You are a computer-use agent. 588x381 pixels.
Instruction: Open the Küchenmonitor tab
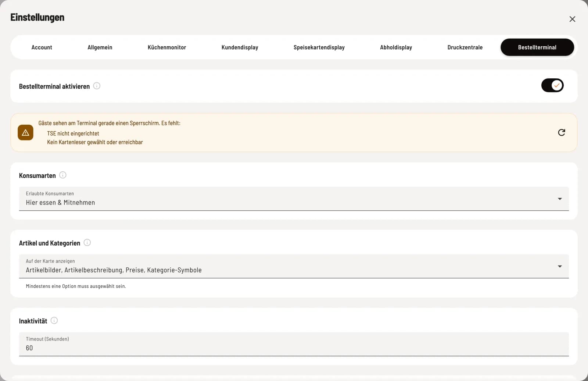tap(167, 47)
